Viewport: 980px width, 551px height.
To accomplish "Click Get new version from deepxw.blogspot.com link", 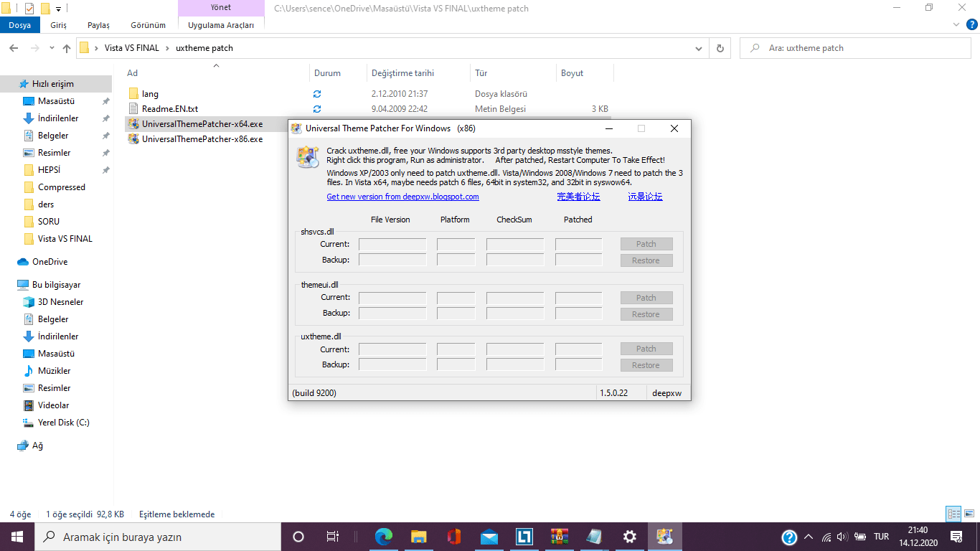I will [402, 197].
